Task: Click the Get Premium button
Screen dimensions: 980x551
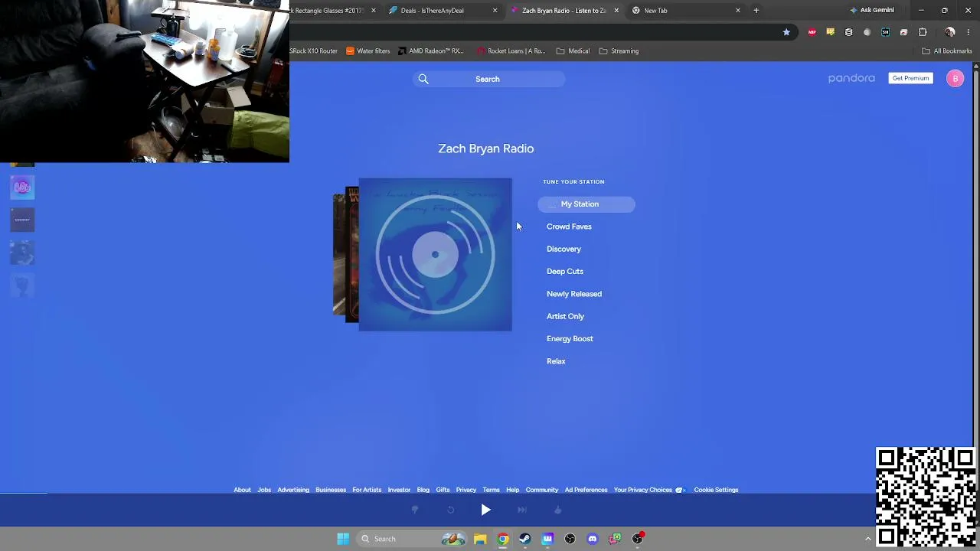Action: click(x=910, y=78)
